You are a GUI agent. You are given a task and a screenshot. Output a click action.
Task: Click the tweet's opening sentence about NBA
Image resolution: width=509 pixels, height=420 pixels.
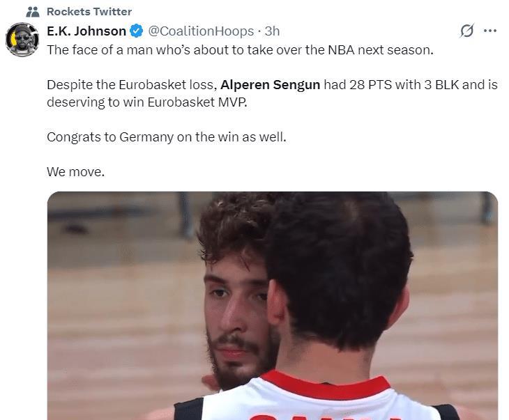[241, 50]
